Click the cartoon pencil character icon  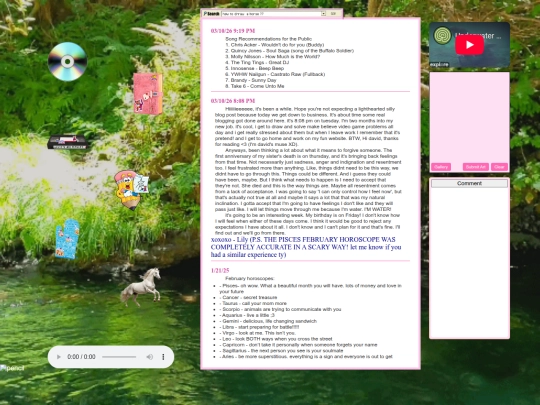(x=131, y=189)
